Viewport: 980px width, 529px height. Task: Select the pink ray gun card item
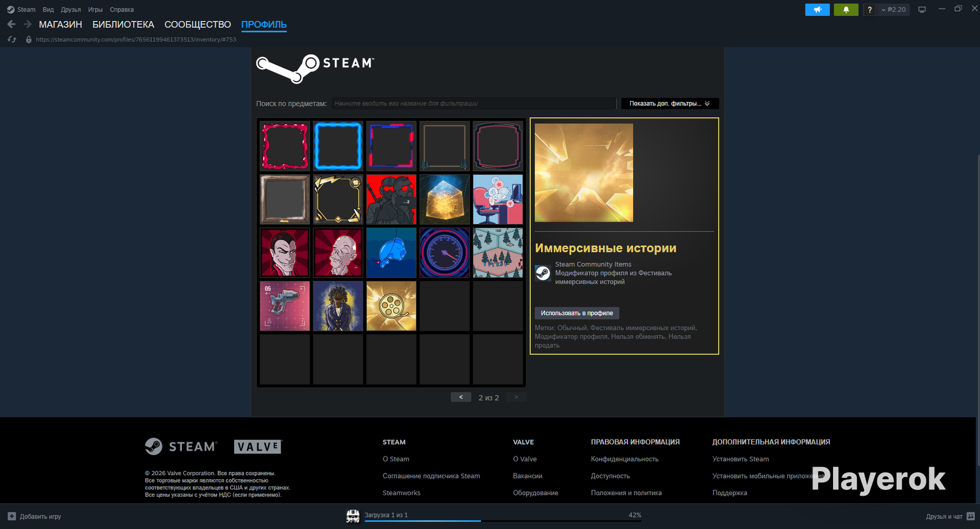[285, 306]
